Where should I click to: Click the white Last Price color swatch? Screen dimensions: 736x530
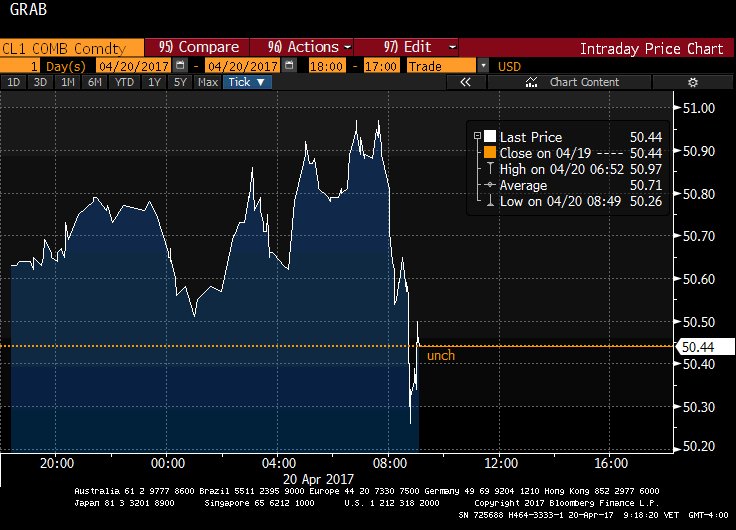click(489, 137)
